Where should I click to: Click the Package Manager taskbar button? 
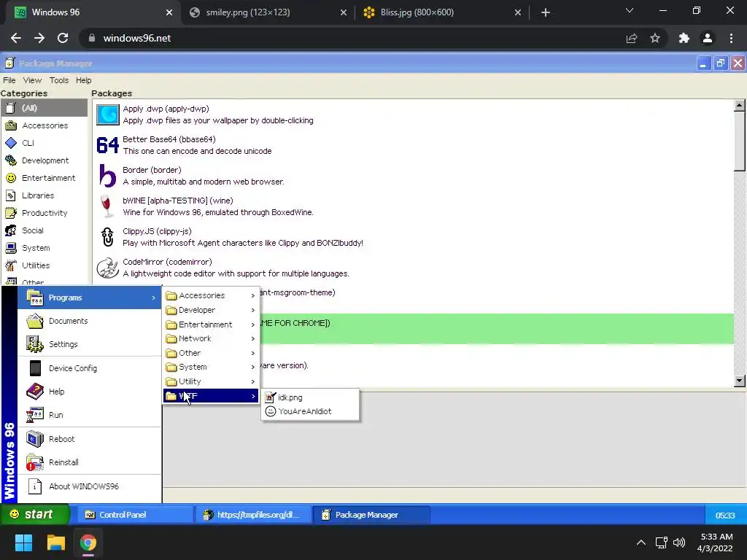tap(371, 515)
